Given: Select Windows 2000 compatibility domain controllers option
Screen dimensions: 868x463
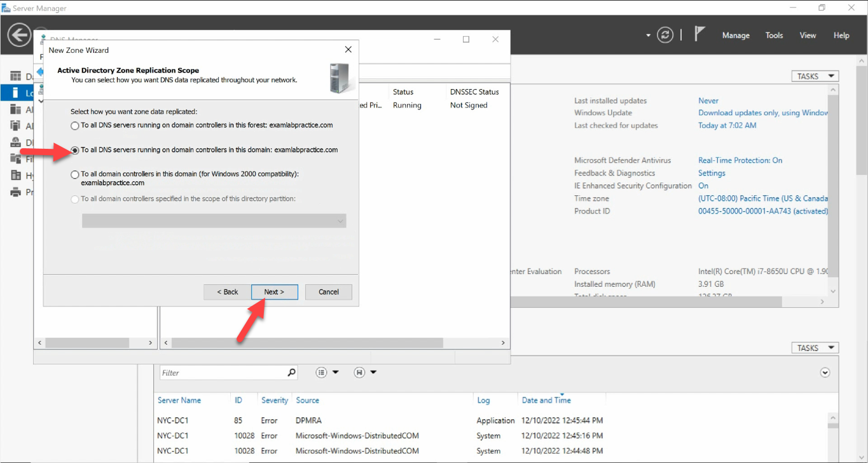Looking at the screenshot, I should [x=75, y=174].
